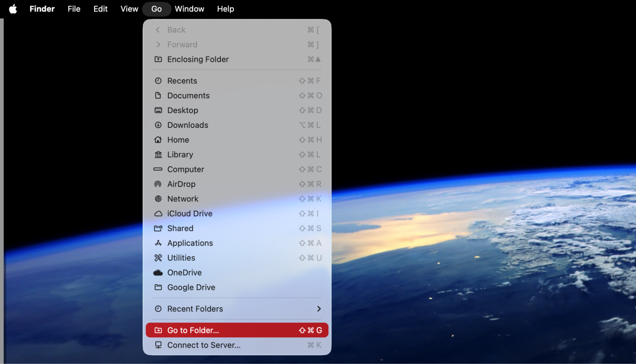Image resolution: width=636 pixels, height=364 pixels.
Task: Click the Network globe icon
Action: click(x=158, y=199)
